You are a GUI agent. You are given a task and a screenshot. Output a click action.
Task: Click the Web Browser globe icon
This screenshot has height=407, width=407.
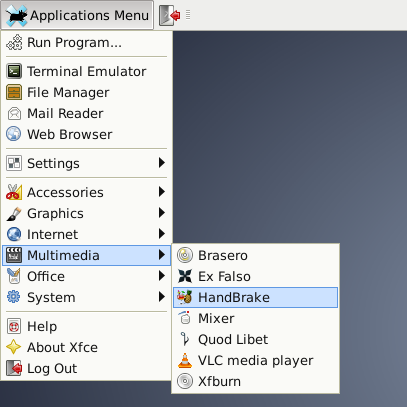click(14, 134)
